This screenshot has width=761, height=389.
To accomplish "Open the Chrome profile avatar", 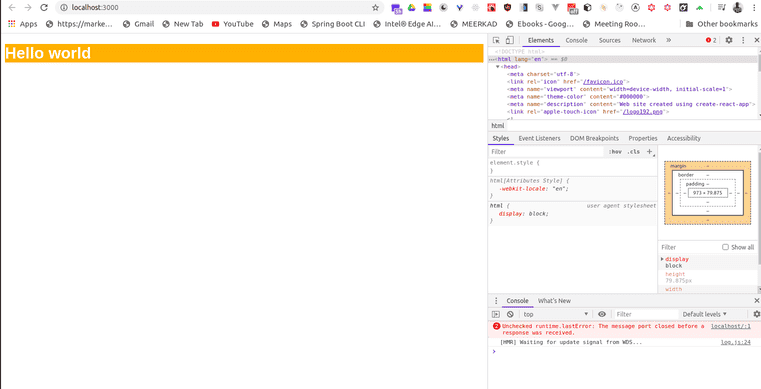I will click(737, 7).
